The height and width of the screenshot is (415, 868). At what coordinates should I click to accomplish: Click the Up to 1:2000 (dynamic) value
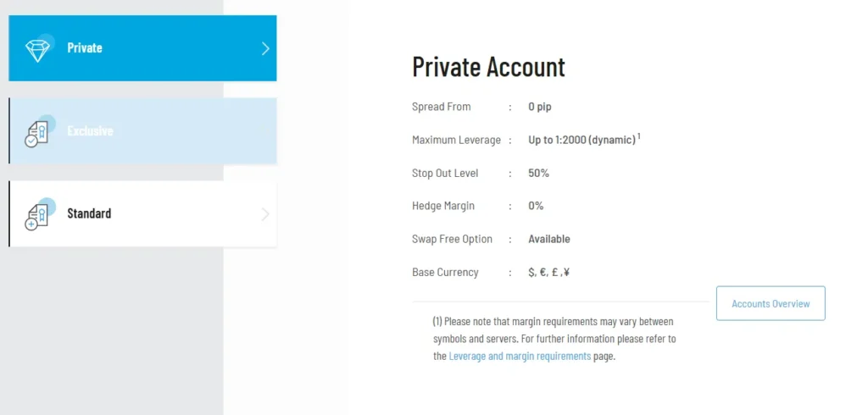pyautogui.click(x=581, y=140)
